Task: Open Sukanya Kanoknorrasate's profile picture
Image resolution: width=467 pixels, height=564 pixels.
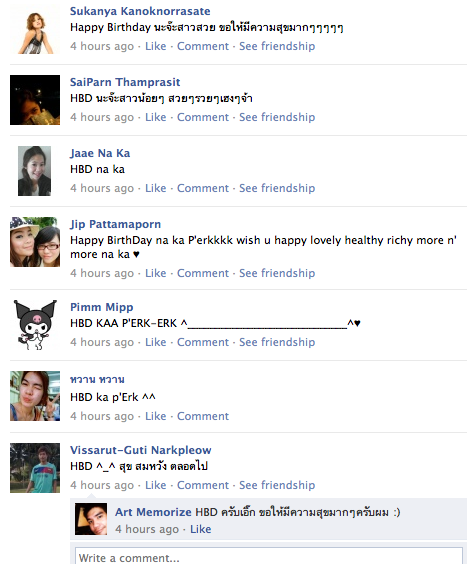Action: pyautogui.click(x=35, y=31)
